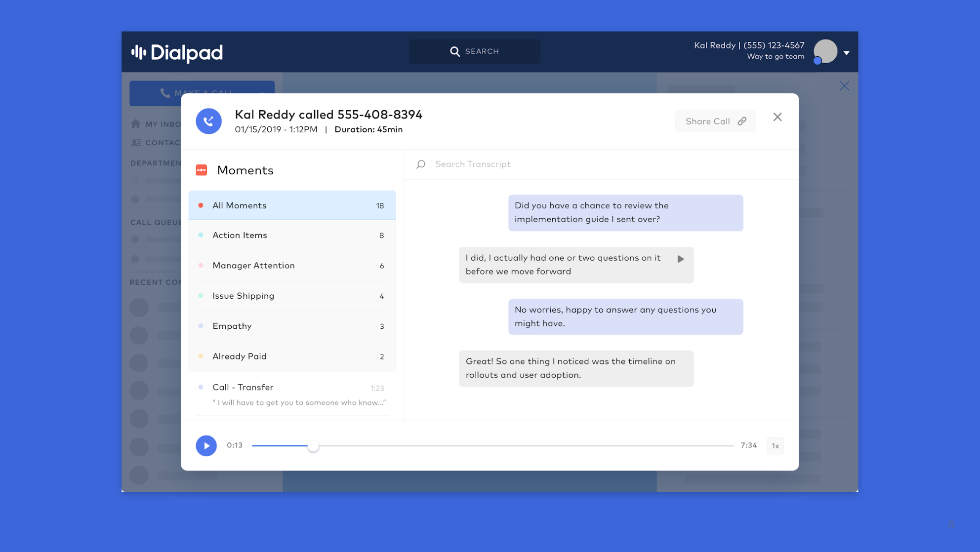Screen dimensions: 980x552
Task: Open the user account dropdown arrow
Action: [847, 53]
